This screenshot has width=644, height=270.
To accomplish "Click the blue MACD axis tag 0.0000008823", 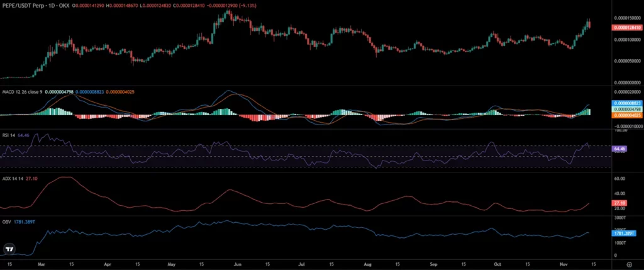I will click(626, 103).
